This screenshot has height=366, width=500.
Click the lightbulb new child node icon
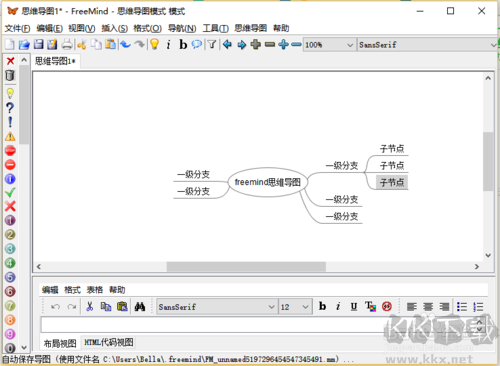(x=154, y=44)
